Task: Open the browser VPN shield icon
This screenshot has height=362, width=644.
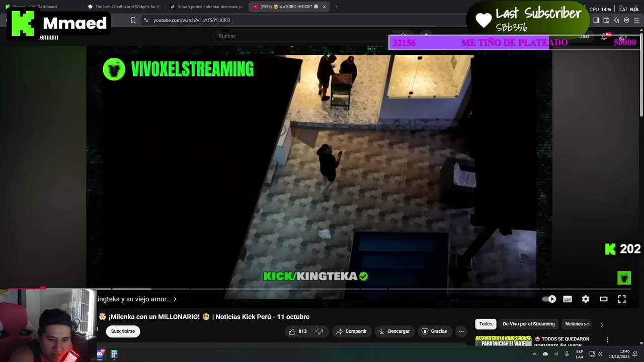Action: [626, 20]
